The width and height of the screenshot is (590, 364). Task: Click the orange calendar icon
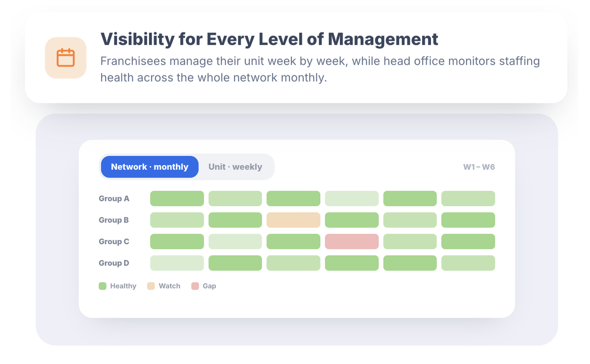66,58
